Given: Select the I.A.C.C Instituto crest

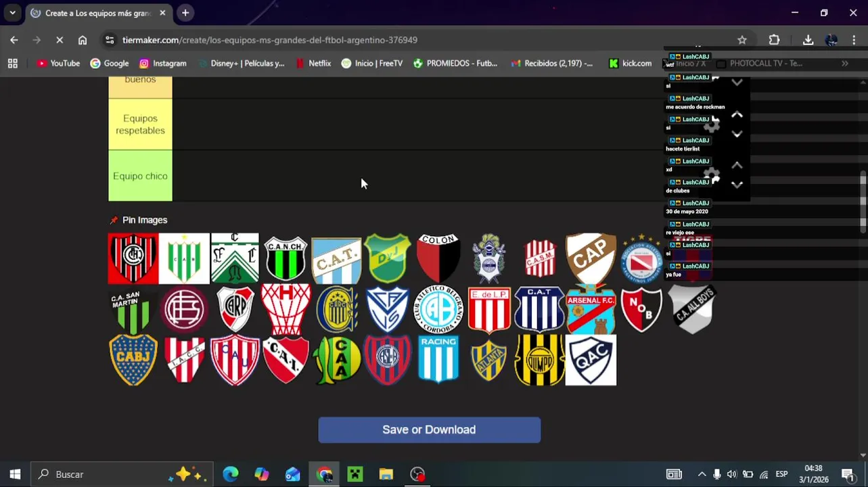Looking at the screenshot, I should 184,360.
